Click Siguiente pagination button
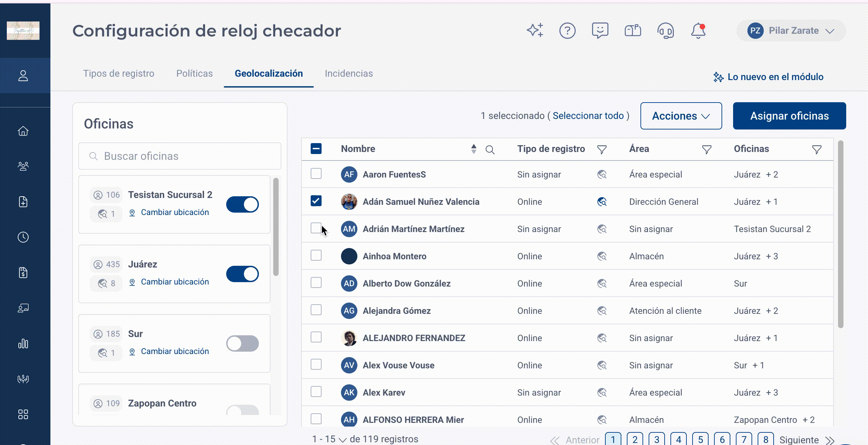The height and width of the screenshot is (445, 868). [x=807, y=440]
